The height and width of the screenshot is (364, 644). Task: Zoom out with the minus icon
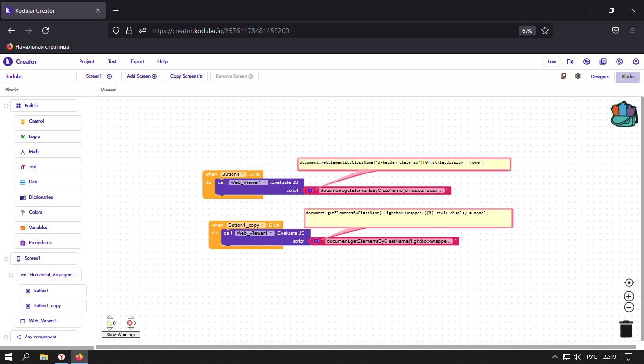coord(629,307)
